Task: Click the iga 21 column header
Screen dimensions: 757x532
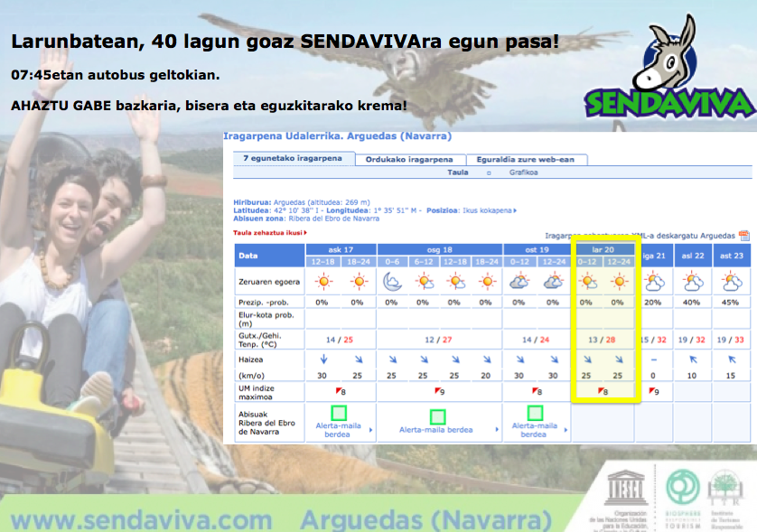Action: (x=654, y=256)
